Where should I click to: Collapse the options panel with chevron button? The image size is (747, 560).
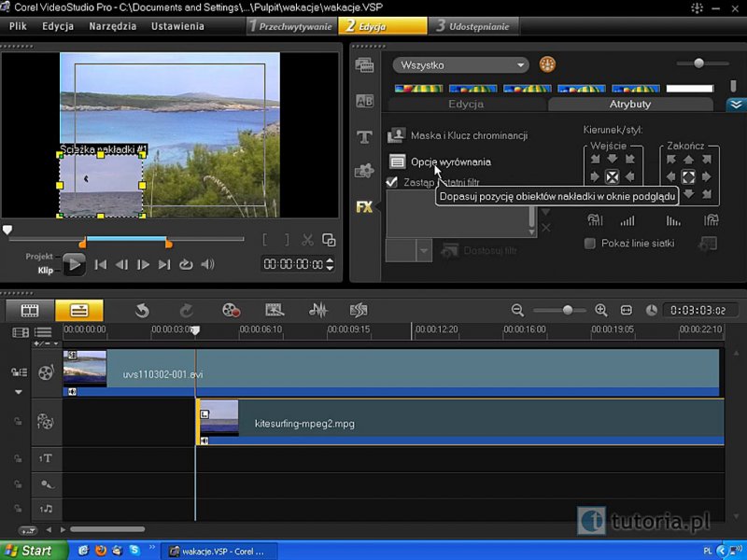(x=736, y=105)
